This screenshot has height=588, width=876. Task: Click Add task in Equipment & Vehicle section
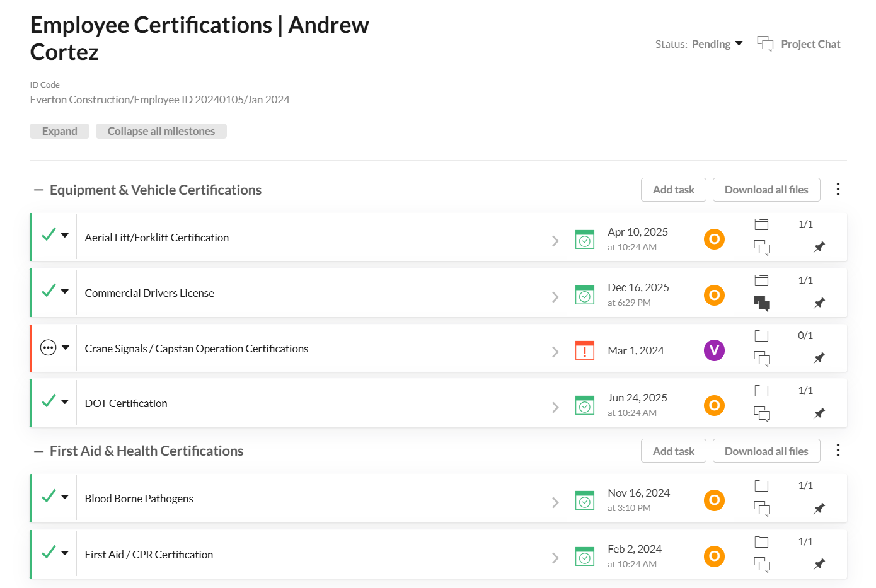pyautogui.click(x=673, y=190)
